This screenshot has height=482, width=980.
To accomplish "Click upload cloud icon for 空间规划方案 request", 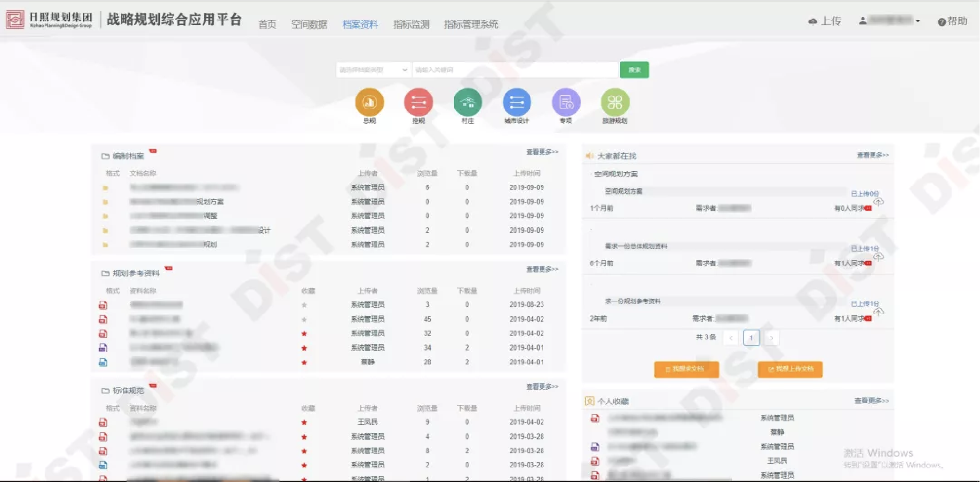I will 878,202.
